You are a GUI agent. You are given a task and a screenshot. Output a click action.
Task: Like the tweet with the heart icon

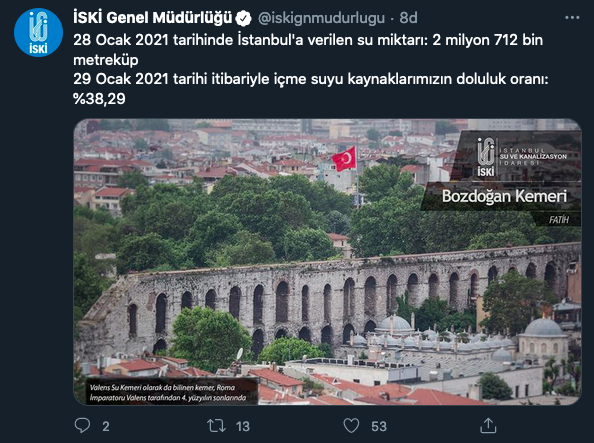(x=351, y=426)
